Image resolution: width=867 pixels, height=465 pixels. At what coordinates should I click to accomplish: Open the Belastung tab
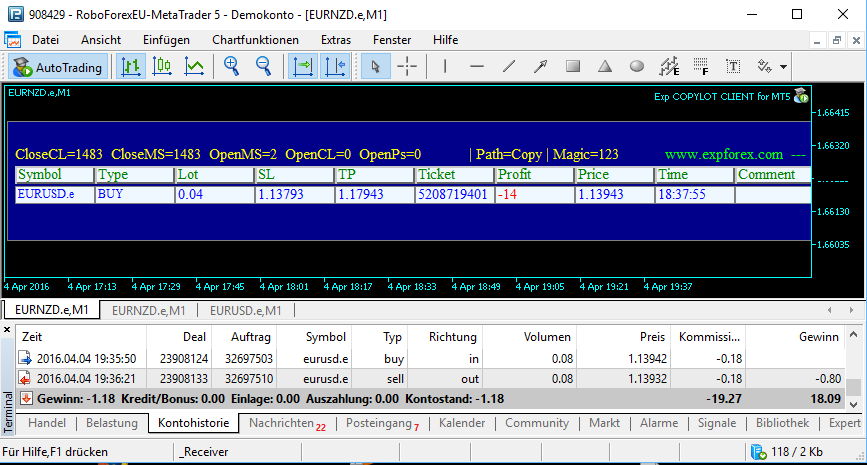coord(112,423)
